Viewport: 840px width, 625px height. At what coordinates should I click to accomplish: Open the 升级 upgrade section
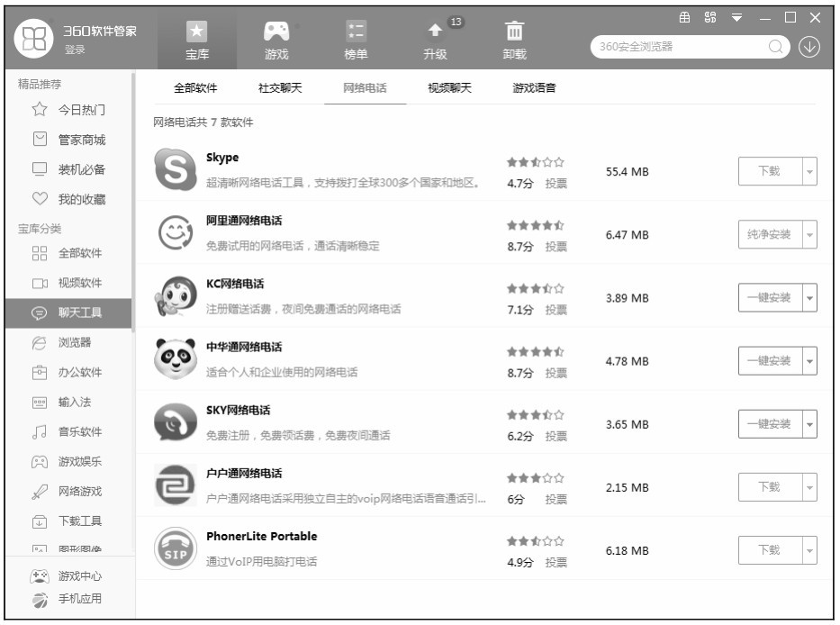click(x=435, y=41)
